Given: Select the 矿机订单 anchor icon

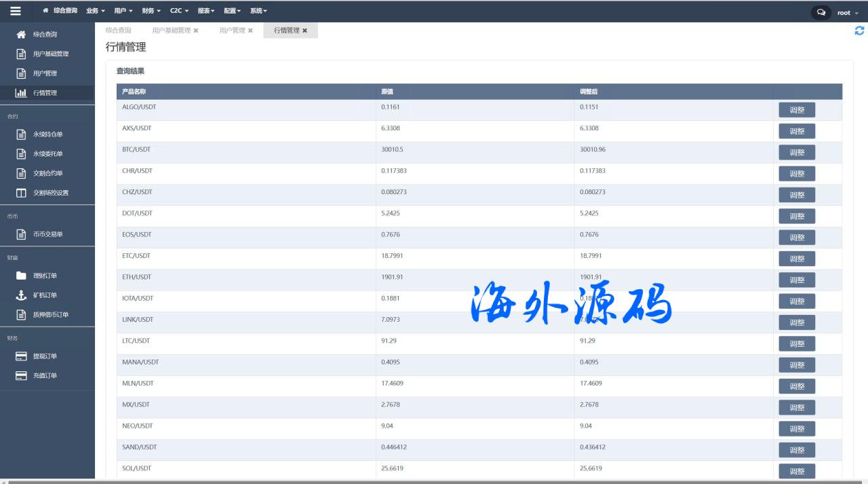Looking at the screenshot, I should pyautogui.click(x=21, y=295).
